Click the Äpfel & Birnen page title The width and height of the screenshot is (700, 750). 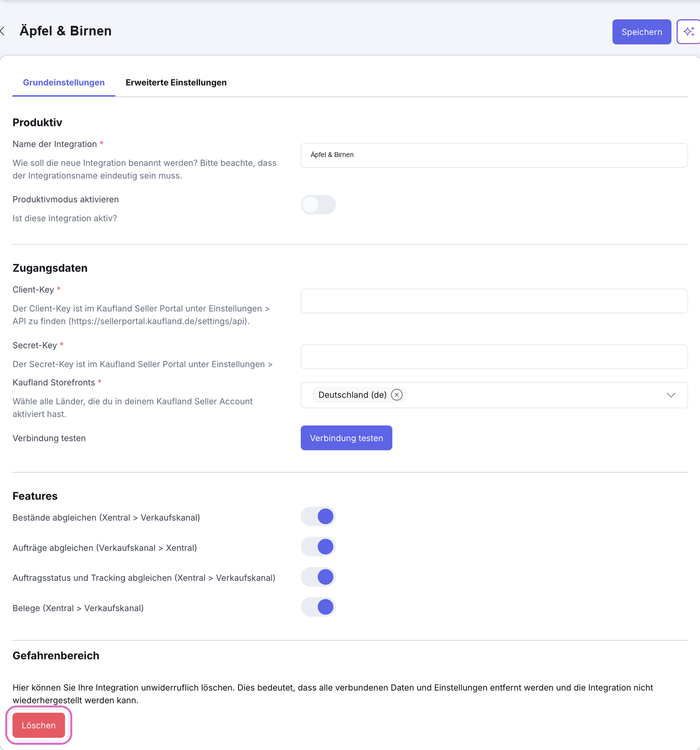click(x=66, y=31)
